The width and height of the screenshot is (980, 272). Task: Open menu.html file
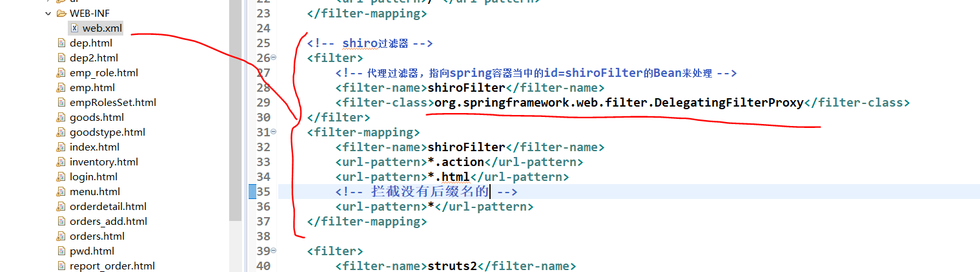click(x=95, y=192)
